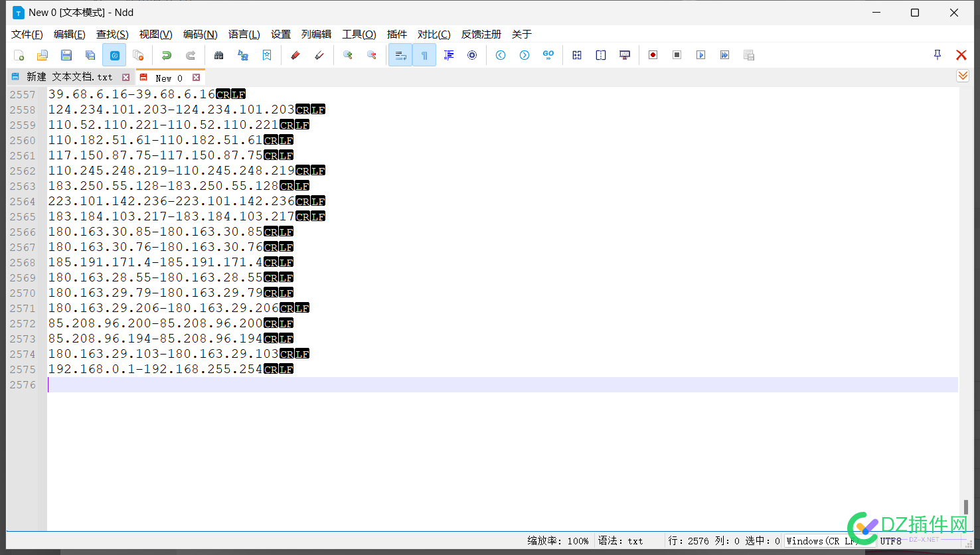This screenshot has width=980, height=555.
Task: Click the red X toolbar icon
Action: (961, 55)
